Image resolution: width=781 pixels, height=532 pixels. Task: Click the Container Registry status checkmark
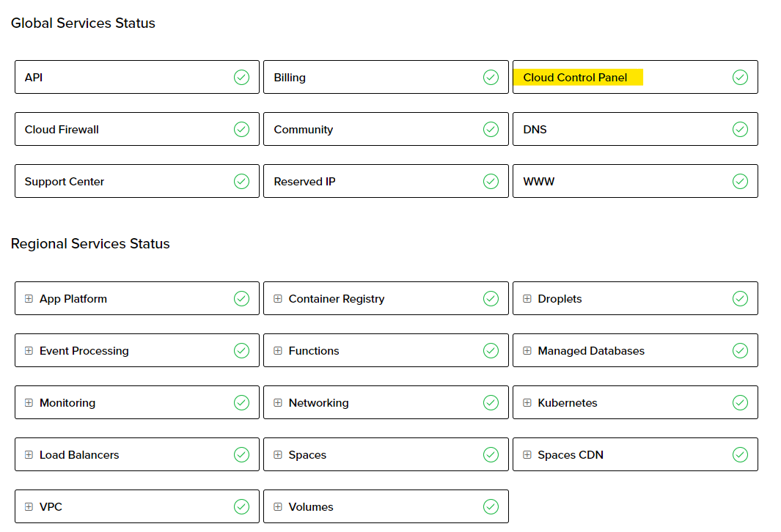pyautogui.click(x=491, y=298)
